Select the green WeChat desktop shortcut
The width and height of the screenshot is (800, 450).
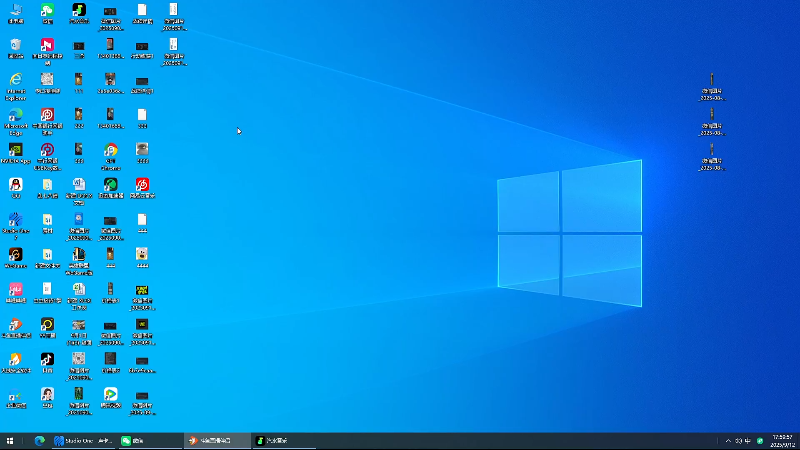point(47,14)
